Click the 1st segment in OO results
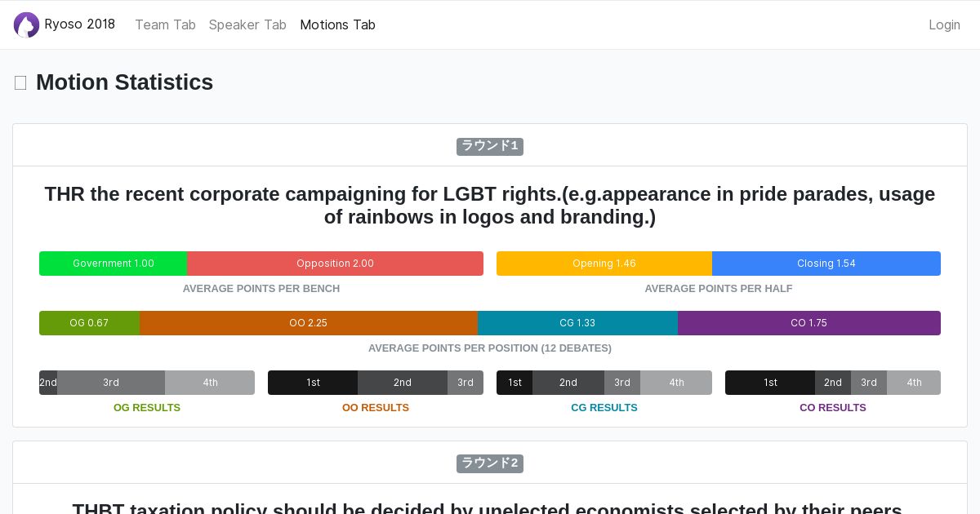This screenshot has width=980, height=514. [313, 383]
